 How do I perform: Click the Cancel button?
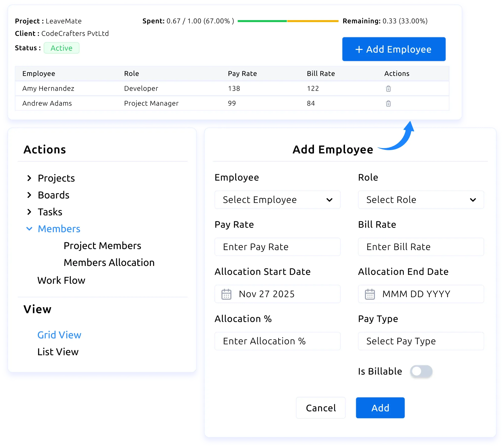coord(321,408)
